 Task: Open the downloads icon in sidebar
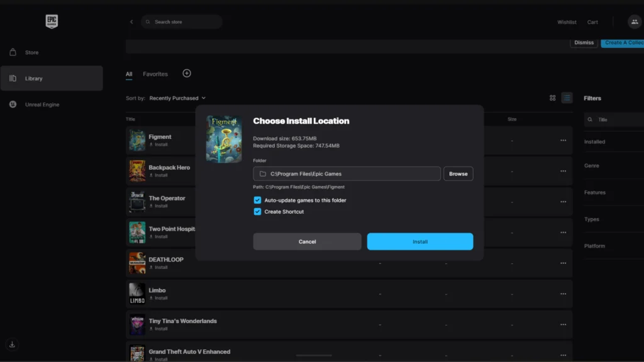(13, 344)
